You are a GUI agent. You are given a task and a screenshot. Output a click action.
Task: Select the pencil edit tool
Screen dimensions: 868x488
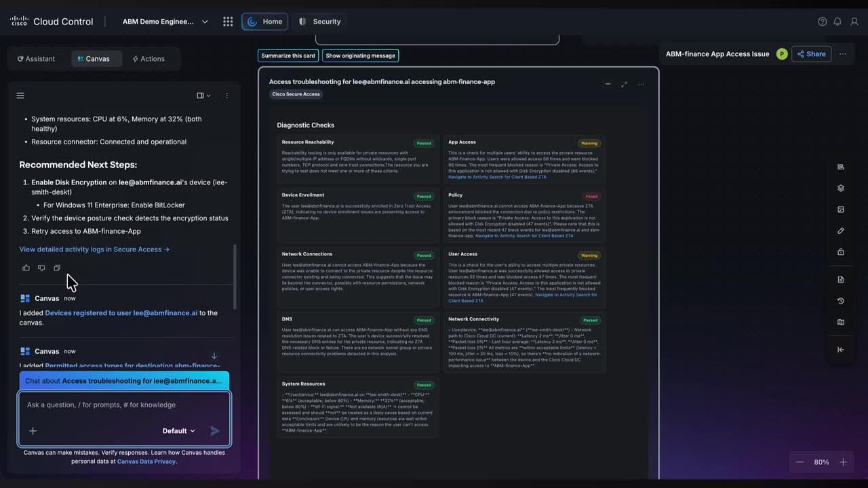pos(841,230)
